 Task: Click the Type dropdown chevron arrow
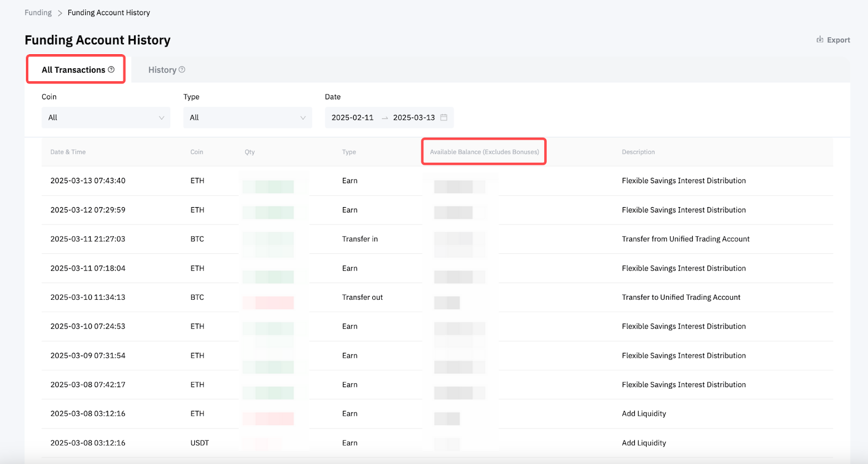(x=303, y=118)
